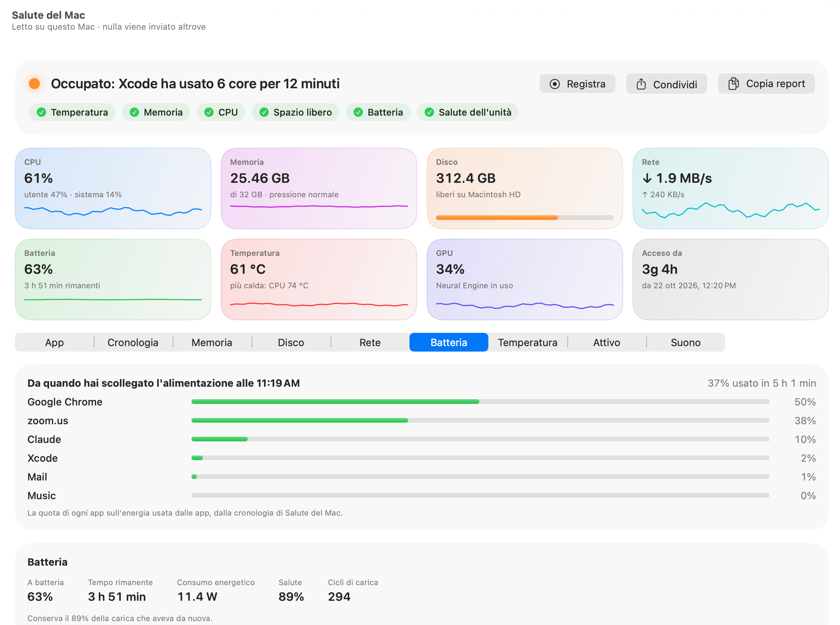840x625 pixels.
Task: Open the CPU 61% card
Action: pyautogui.click(x=113, y=188)
